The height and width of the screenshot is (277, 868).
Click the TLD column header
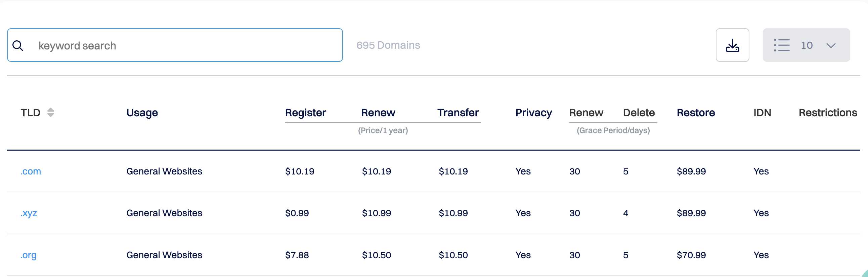(x=30, y=113)
